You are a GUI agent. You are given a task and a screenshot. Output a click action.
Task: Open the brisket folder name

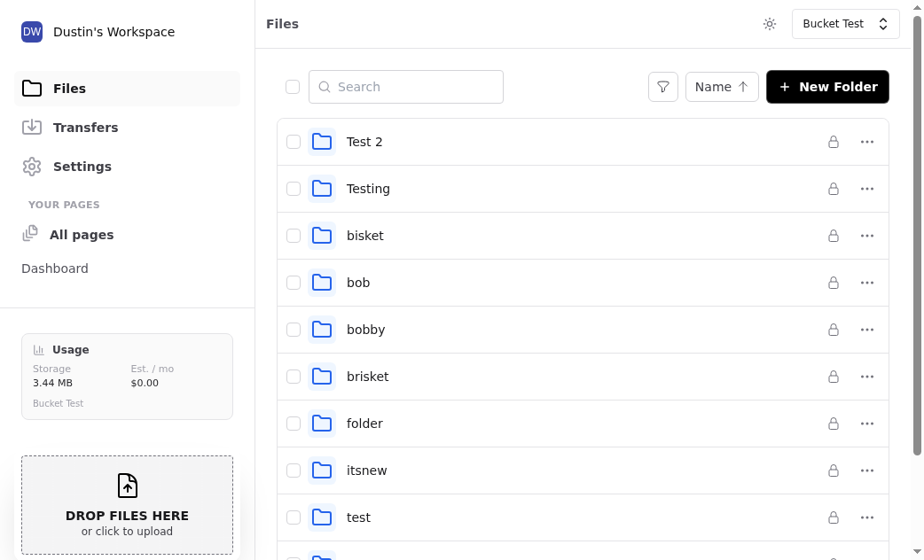point(368,377)
